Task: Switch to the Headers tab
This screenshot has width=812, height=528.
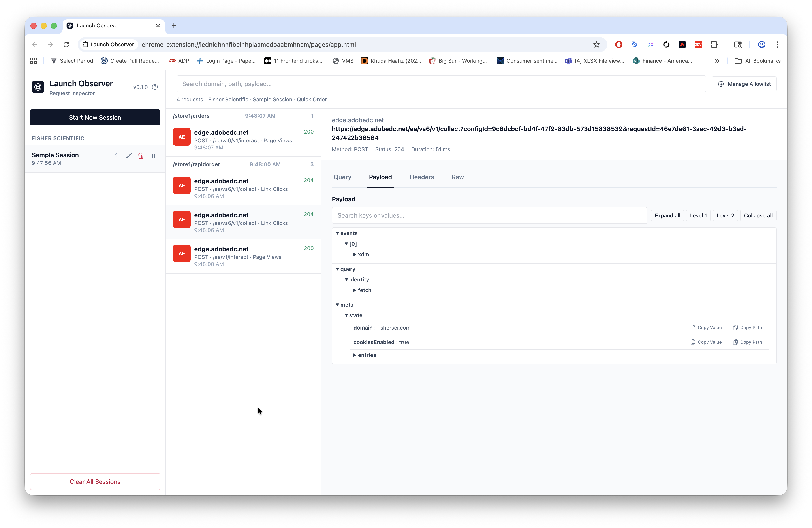Action: [422, 177]
